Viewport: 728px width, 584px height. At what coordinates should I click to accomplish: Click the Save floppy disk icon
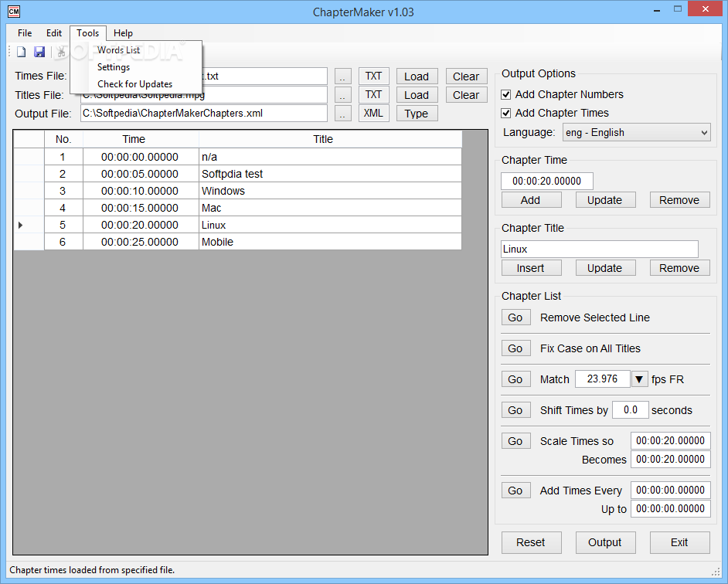pos(39,52)
